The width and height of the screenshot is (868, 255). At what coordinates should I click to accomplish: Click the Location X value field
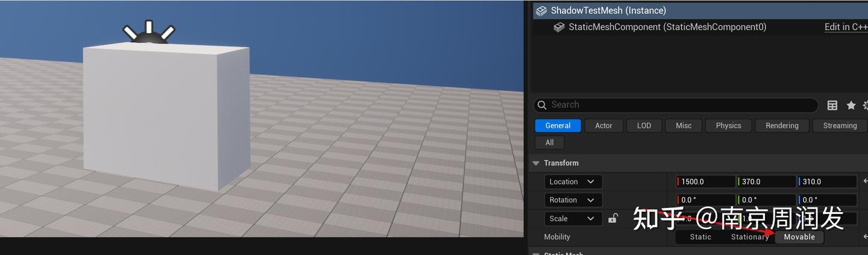click(705, 181)
